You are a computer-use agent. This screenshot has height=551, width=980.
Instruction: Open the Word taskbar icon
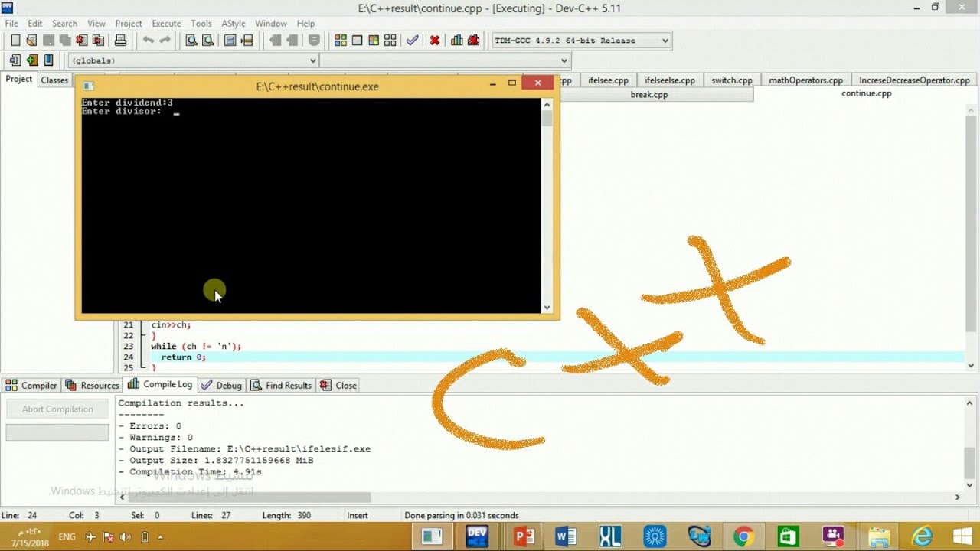coord(566,535)
